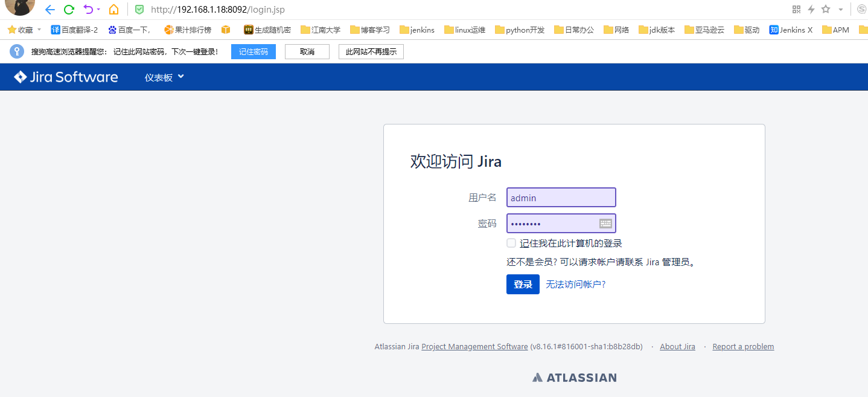Click the blue 登录 button
Image resolution: width=868 pixels, height=397 pixels.
pyautogui.click(x=523, y=285)
